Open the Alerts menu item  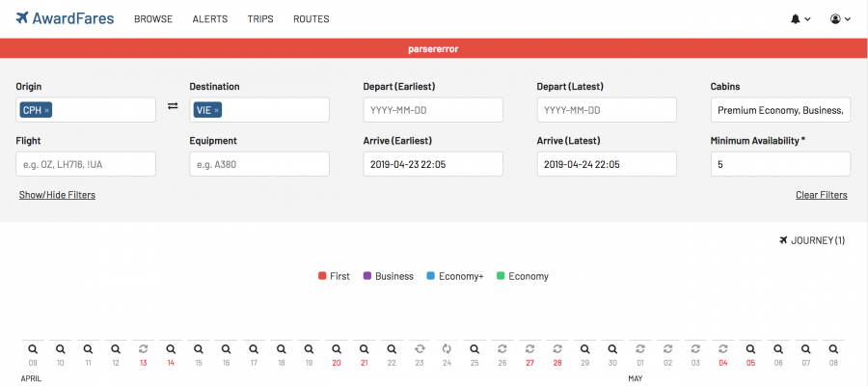[x=210, y=19]
